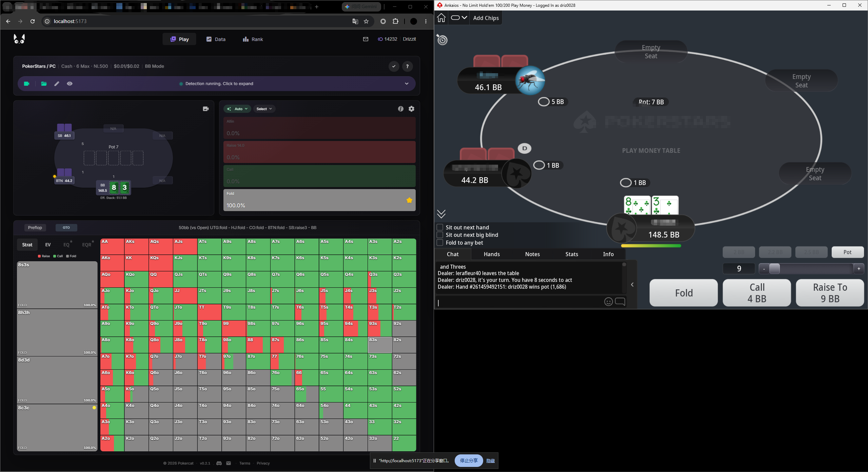
Task: Click the Terms link in footer
Action: click(244, 463)
